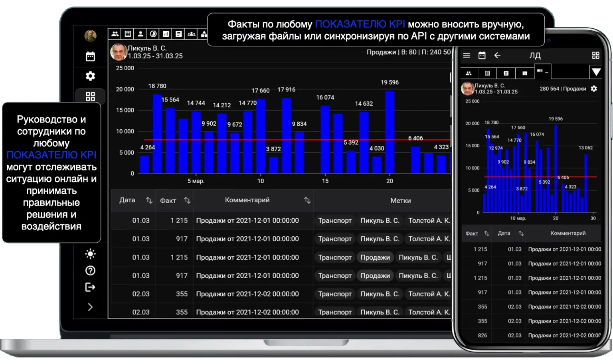The height and width of the screenshot is (364, 613).
Task: Select the dashboard grid icon in laptop sidebar
Action: pyautogui.click(x=91, y=96)
